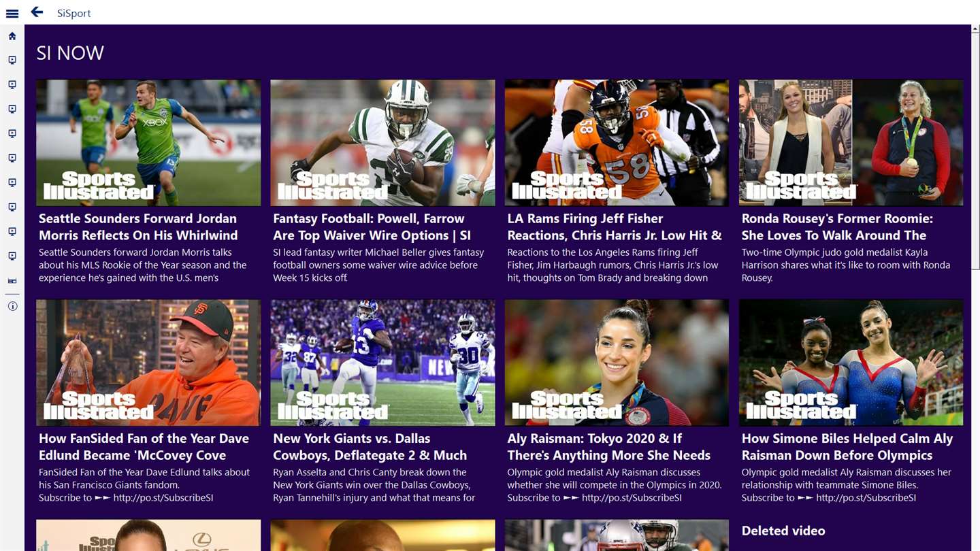Open the info icon in the sidebar
Screen dimensions: 980x551
click(x=12, y=306)
